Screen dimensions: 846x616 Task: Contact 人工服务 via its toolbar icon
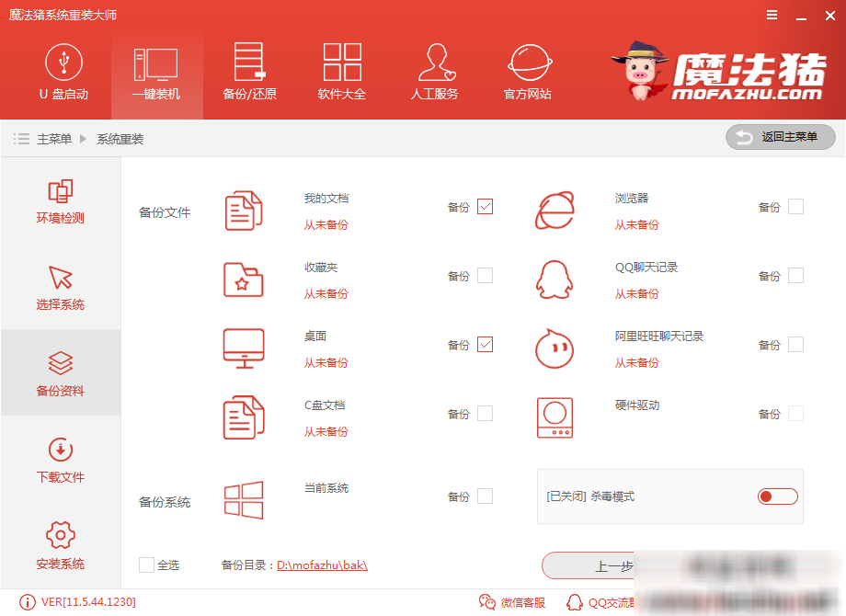[434, 74]
